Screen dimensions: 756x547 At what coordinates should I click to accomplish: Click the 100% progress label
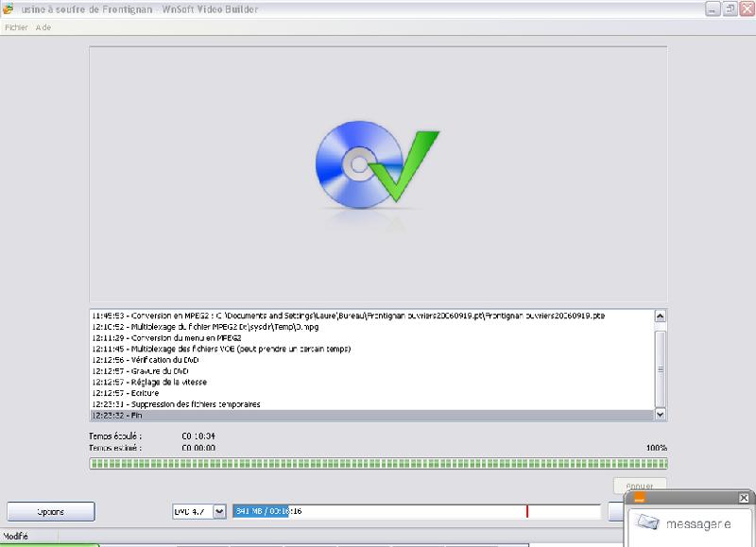(657, 448)
